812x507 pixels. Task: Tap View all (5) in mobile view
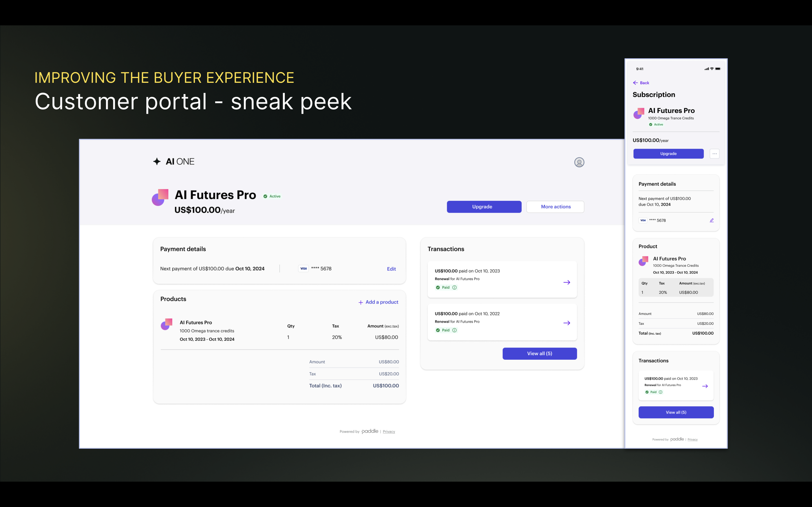tap(676, 412)
